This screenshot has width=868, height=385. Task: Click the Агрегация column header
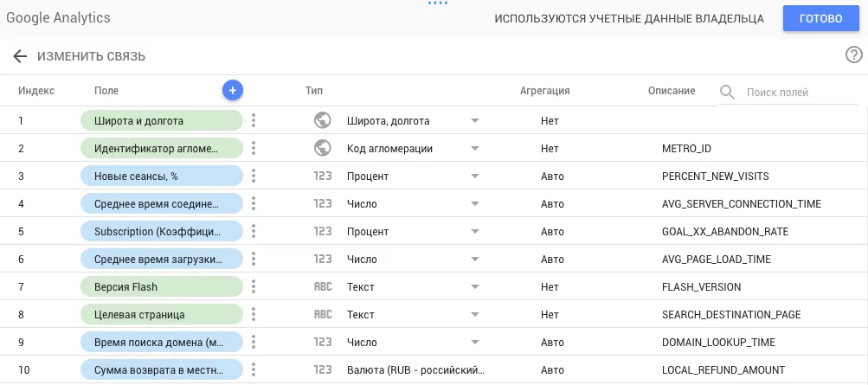(x=544, y=91)
